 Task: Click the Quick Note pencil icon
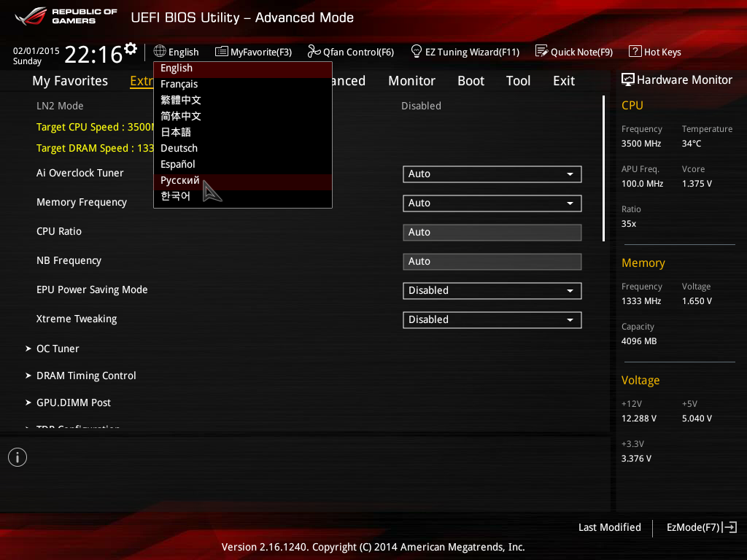point(541,51)
